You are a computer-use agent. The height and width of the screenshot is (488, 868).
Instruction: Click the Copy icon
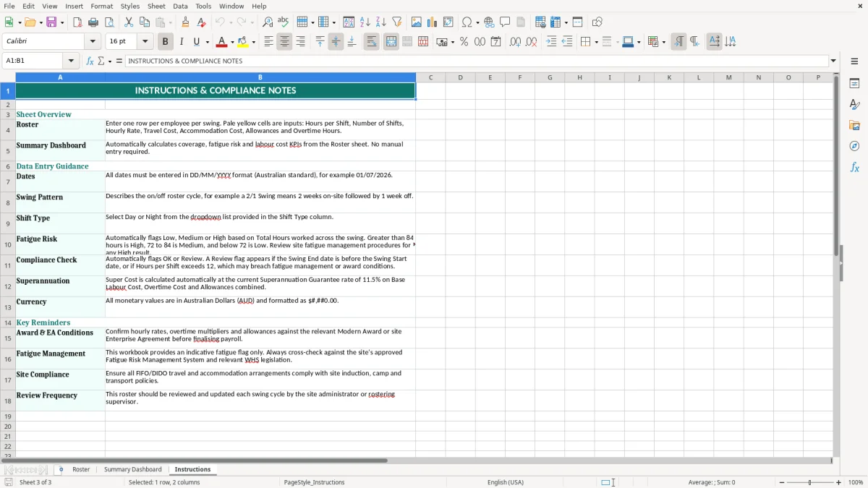click(x=144, y=22)
